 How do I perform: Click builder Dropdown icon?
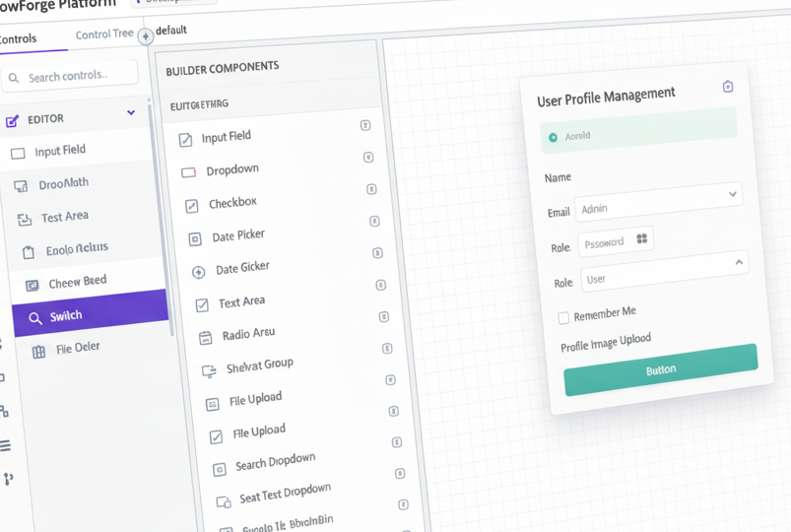189,173
